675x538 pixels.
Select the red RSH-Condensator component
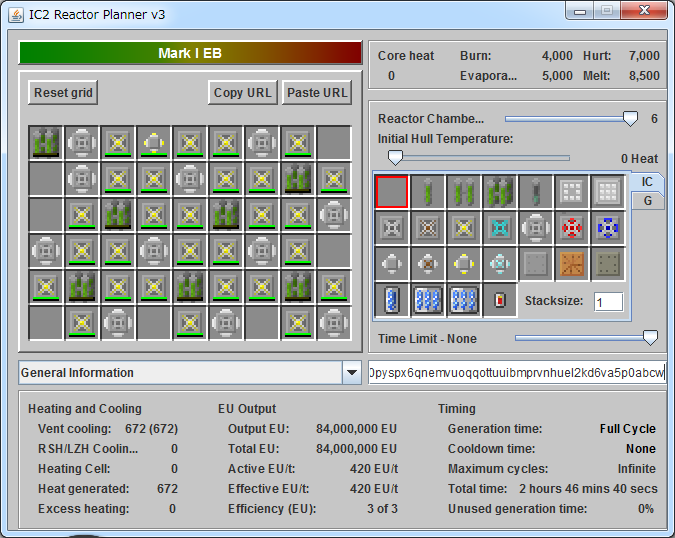tap(572, 228)
